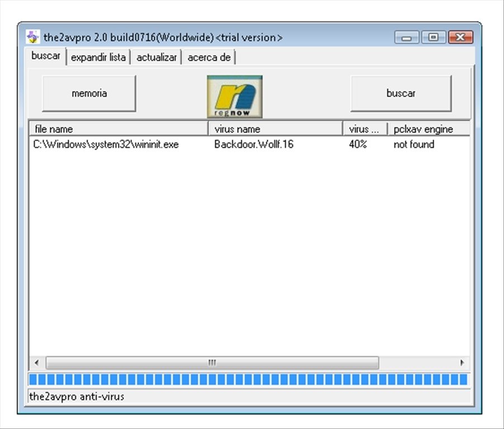Viewport: 504px width, 429px height.
Task: Sort by virus name column header
Action: tap(275, 129)
